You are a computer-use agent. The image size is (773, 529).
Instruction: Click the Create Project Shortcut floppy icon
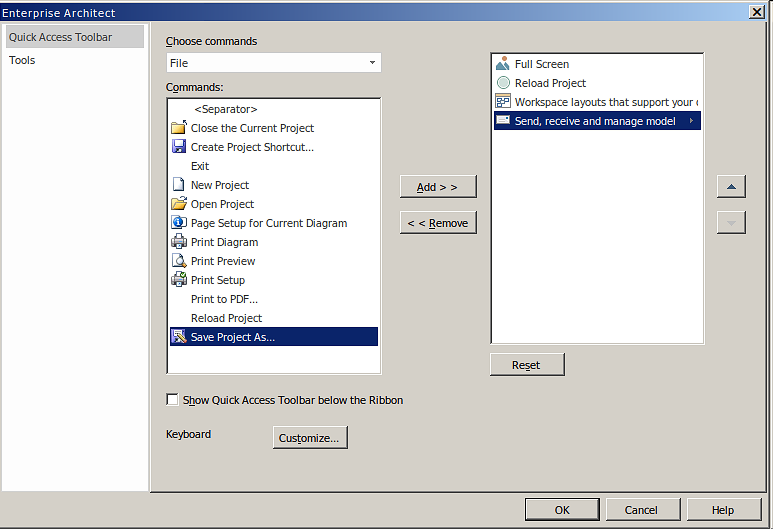point(179,147)
